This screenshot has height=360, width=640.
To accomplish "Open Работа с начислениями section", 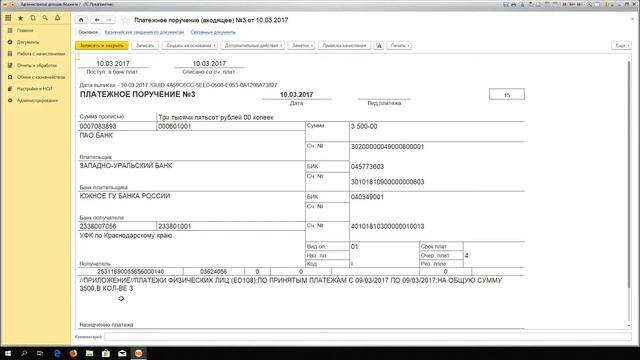I will pyautogui.click(x=41, y=53).
